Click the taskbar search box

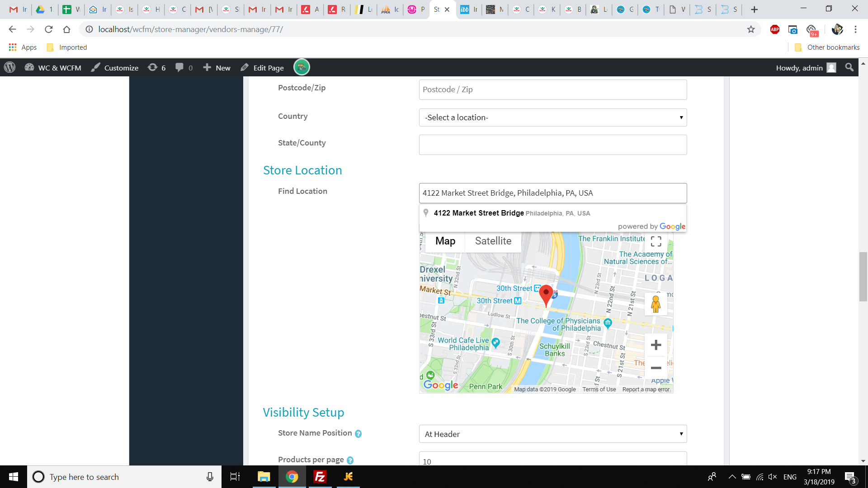[124, 477]
